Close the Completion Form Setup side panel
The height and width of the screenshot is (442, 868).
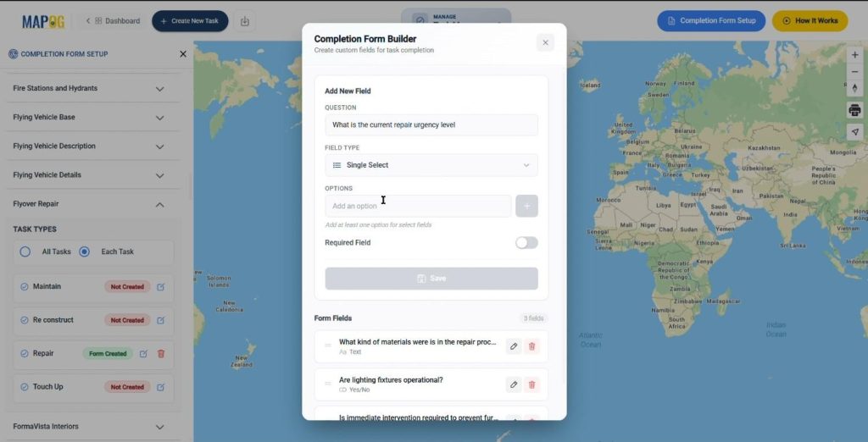[183, 53]
